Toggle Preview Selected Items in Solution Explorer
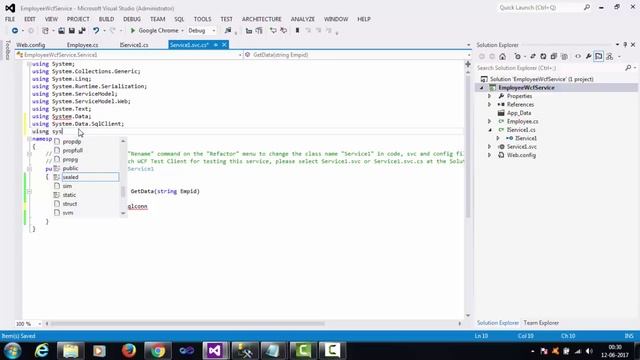 point(599,57)
